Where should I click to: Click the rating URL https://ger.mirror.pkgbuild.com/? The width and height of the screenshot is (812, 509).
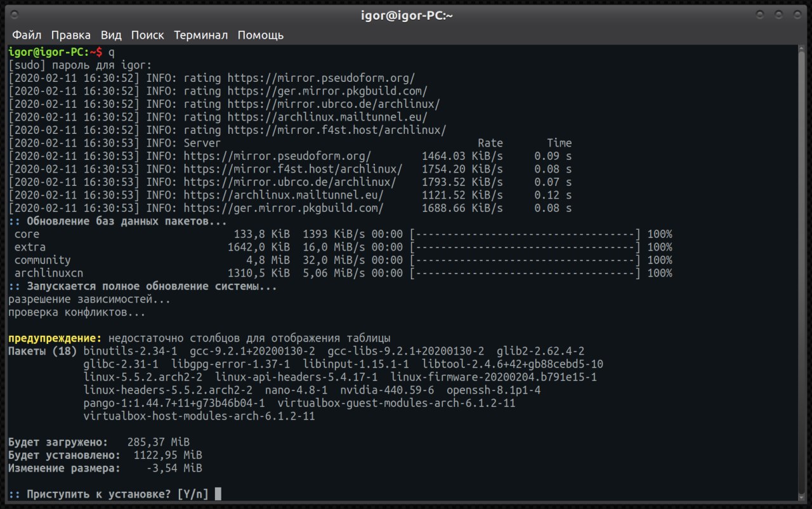pos(327,91)
